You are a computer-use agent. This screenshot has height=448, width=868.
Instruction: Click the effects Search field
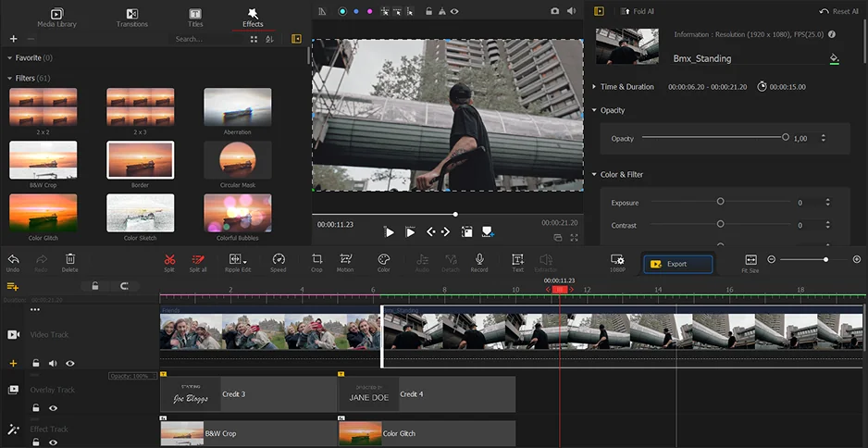[x=207, y=39]
